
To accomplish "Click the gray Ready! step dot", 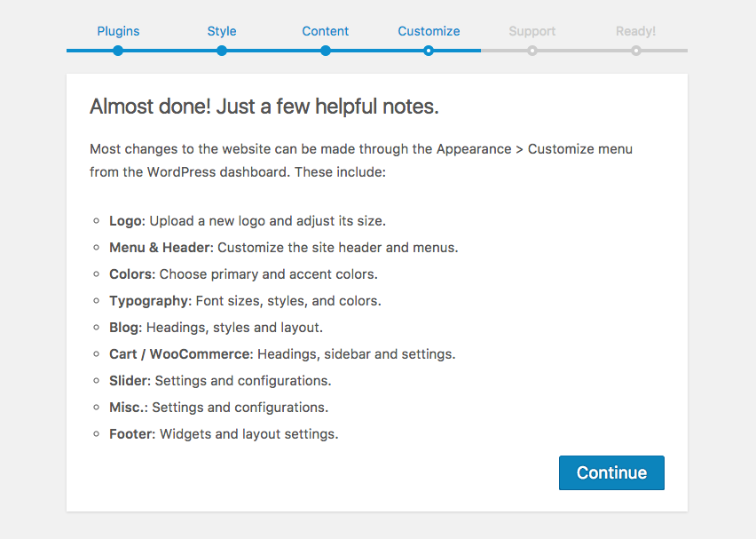I will pyautogui.click(x=636, y=51).
